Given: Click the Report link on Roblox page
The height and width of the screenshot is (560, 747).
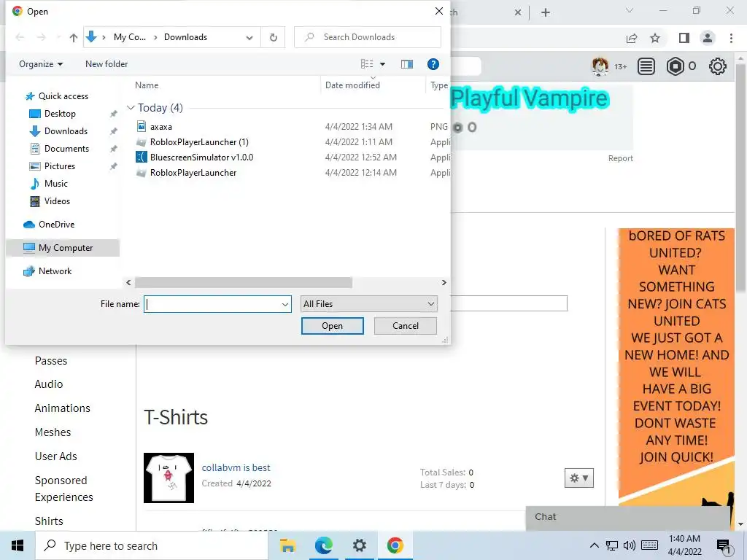Looking at the screenshot, I should (620, 158).
